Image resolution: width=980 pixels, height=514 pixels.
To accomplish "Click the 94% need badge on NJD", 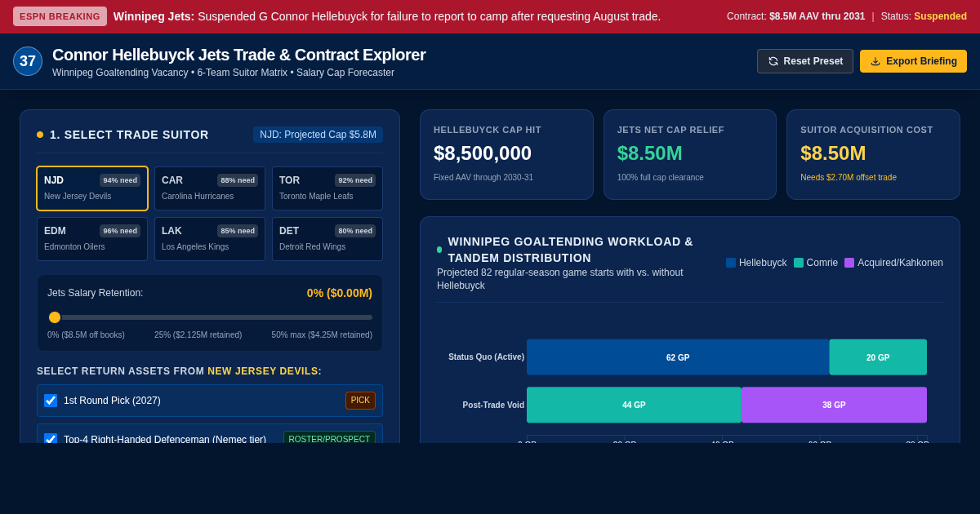I will pos(120,180).
